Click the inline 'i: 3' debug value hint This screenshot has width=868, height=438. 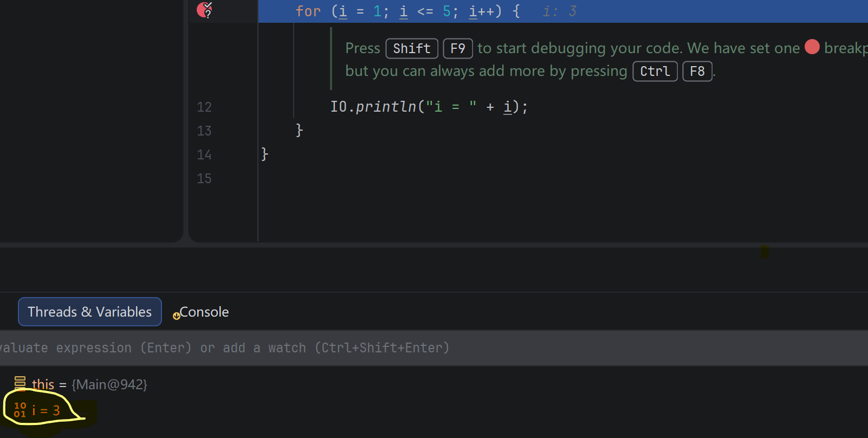click(560, 11)
